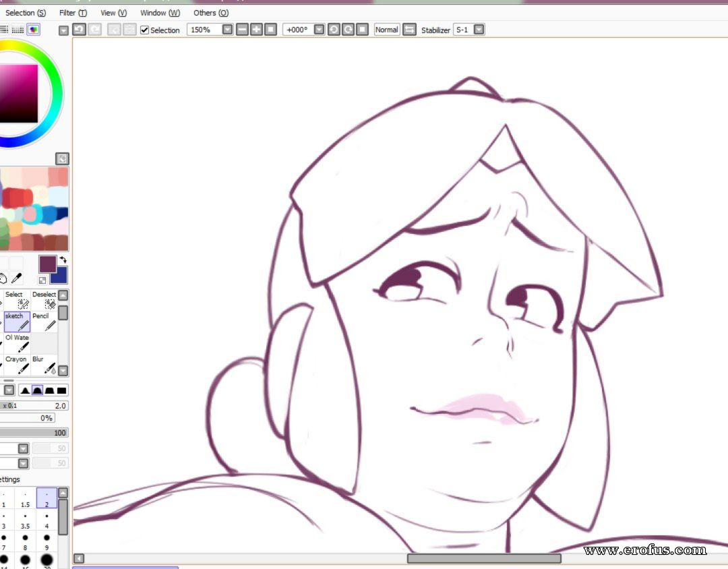Screen dimensions: 728x569
Task: Click the +000° rotation angle field
Action: pyautogui.click(x=298, y=30)
